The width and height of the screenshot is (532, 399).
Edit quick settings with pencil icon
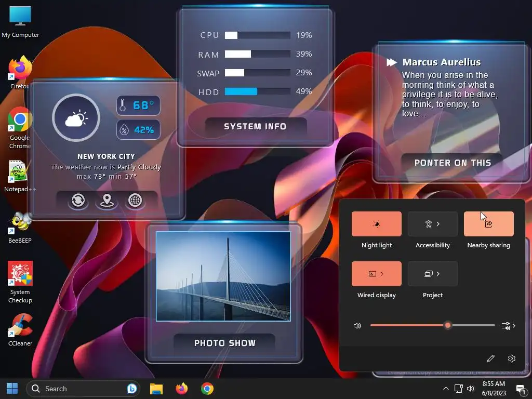point(490,358)
